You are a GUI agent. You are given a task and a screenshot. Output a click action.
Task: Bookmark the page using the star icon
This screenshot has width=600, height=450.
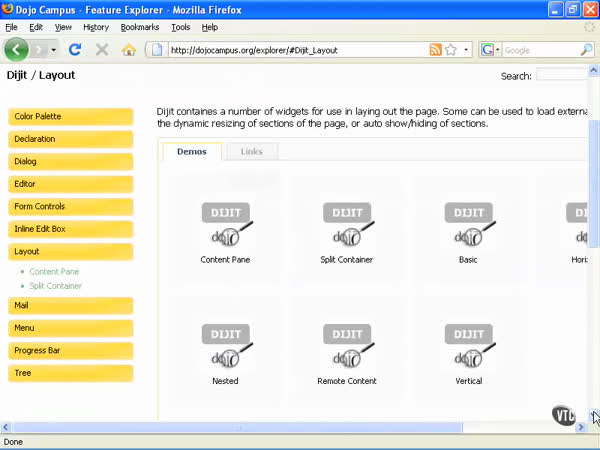point(451,49)
